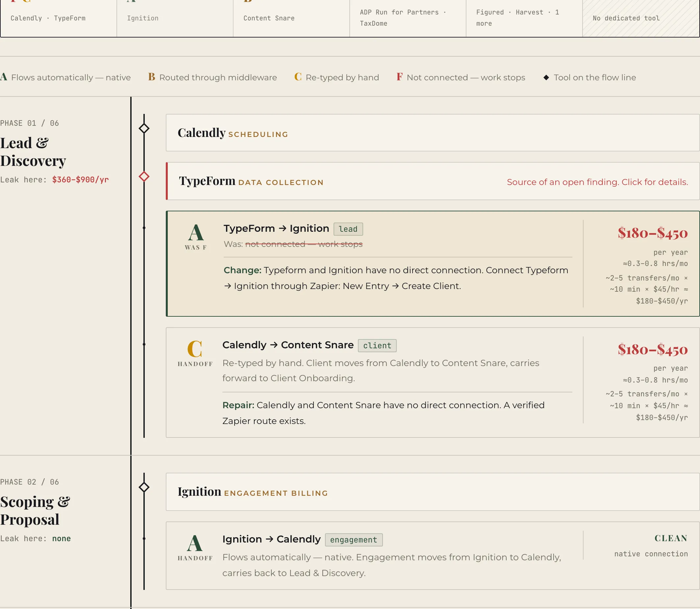
Task: Click the flow-line dot beside TypeForm → Ignition
Action: coord(144,228)
